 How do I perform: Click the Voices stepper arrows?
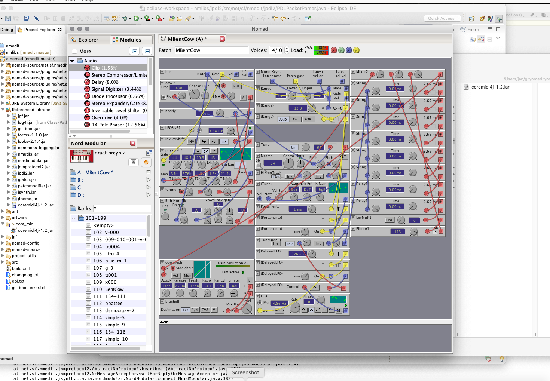pos(287,50)
